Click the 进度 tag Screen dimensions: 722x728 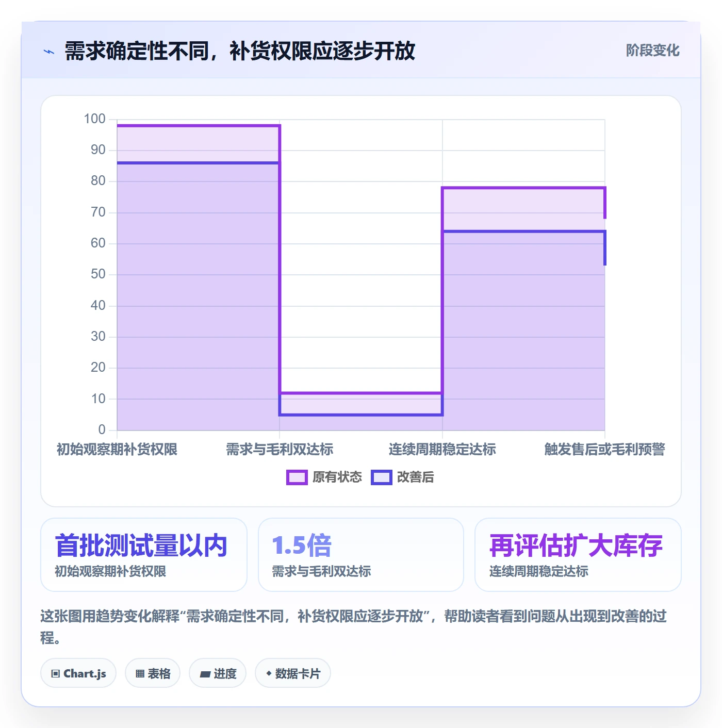(218, 673)
